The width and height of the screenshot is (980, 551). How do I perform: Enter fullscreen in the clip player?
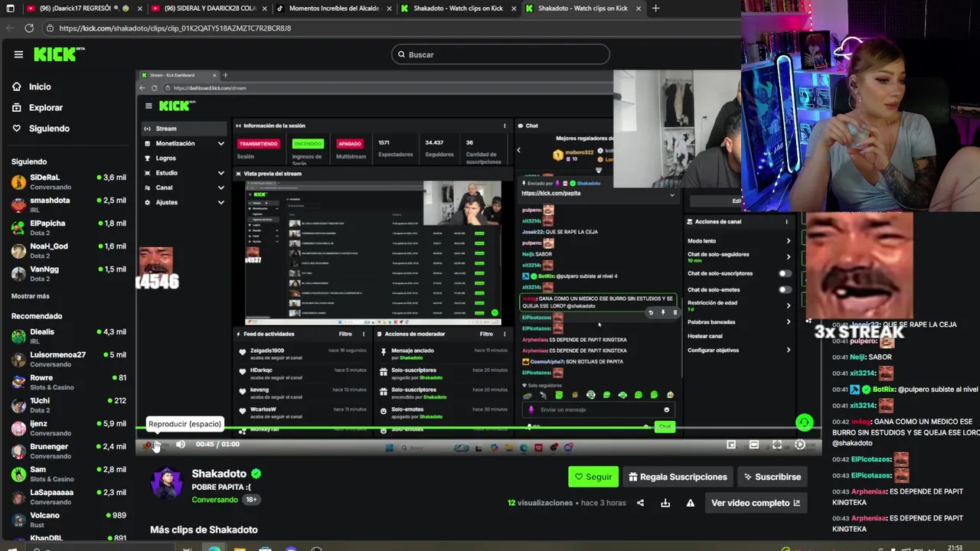[x=777, y=445]
